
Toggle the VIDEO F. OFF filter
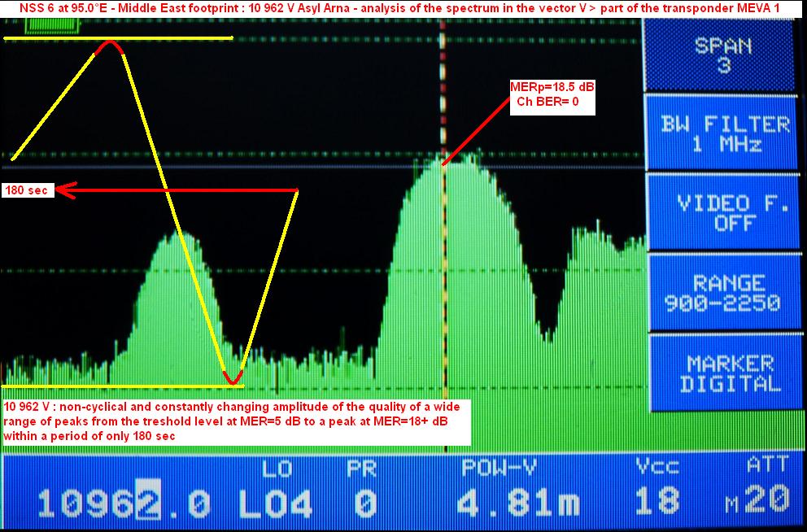coord(725,212)
